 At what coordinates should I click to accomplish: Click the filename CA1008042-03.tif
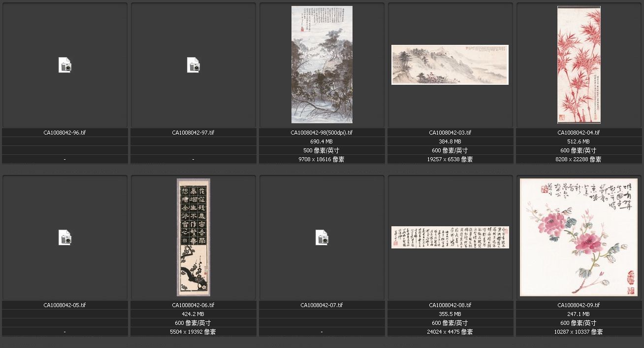pos(450,133)
